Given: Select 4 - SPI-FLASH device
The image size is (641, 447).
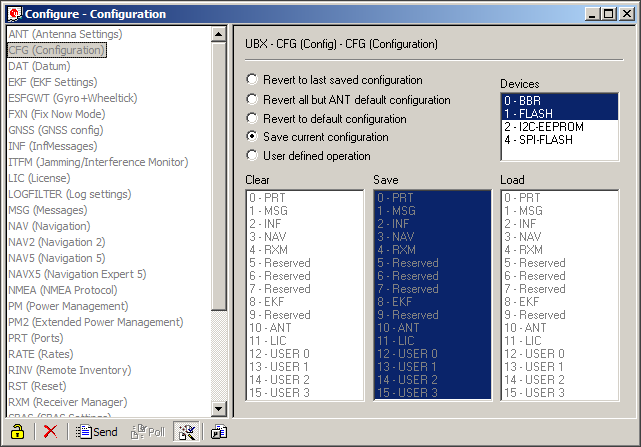Looking at the screenshot, I should [560, 140].
